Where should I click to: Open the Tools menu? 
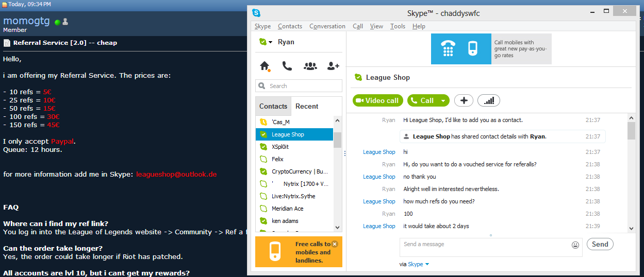coord(398,26)
